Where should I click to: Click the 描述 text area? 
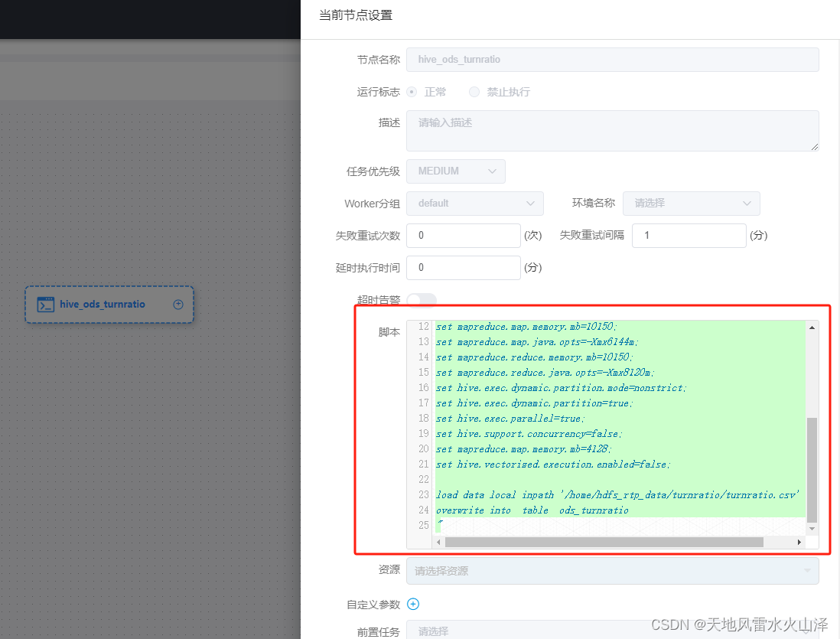tap(613, 131)
